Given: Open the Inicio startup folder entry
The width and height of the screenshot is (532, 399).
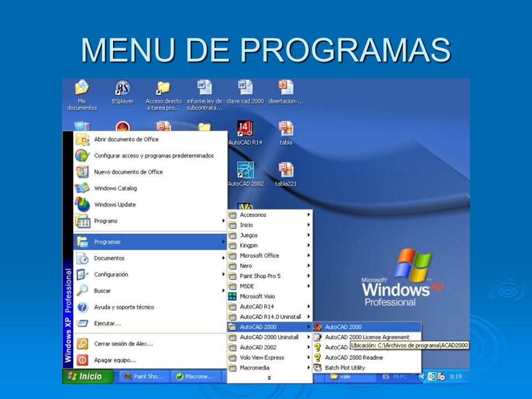Looking at the screenshot, I should pyautogui.click(x=270, y=226).
